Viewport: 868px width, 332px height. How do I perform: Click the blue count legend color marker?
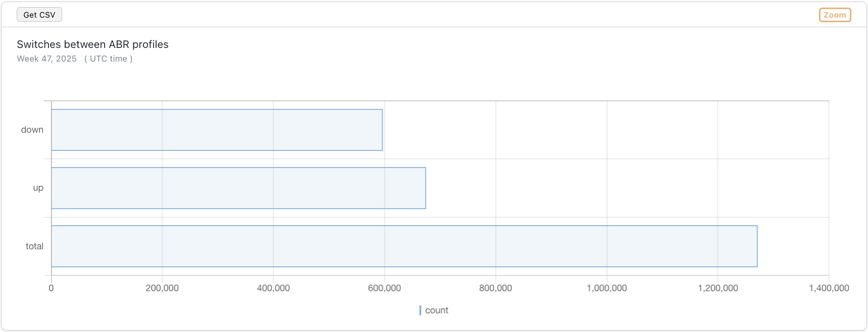tap(420, 310)
